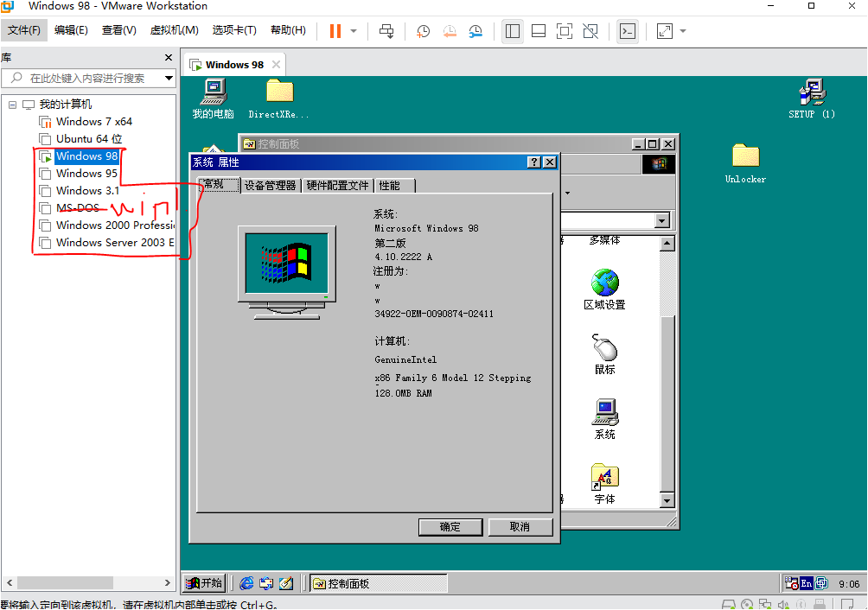The width and height of the screenshot is (868, 610).
Task: Open the console view icon
Action: (x=627, y=31)
